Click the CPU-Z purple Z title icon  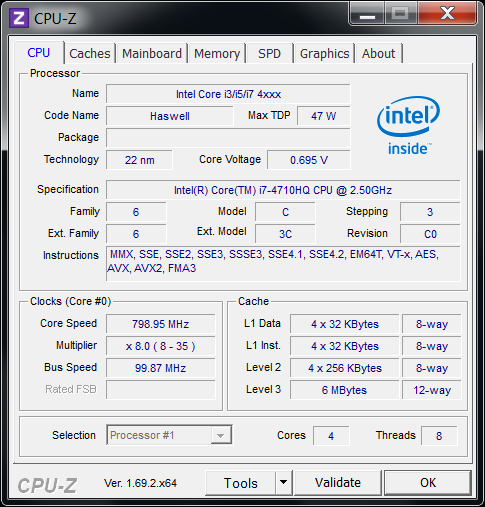tap(19, 18)
